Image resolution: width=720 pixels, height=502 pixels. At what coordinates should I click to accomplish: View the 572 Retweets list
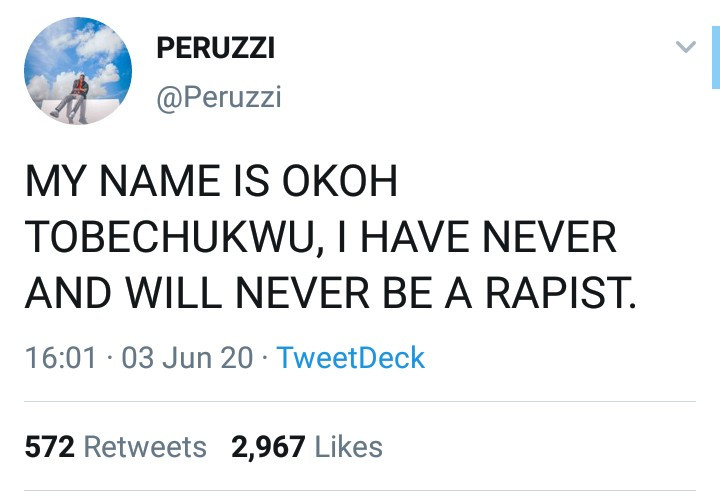click(115, 447)
